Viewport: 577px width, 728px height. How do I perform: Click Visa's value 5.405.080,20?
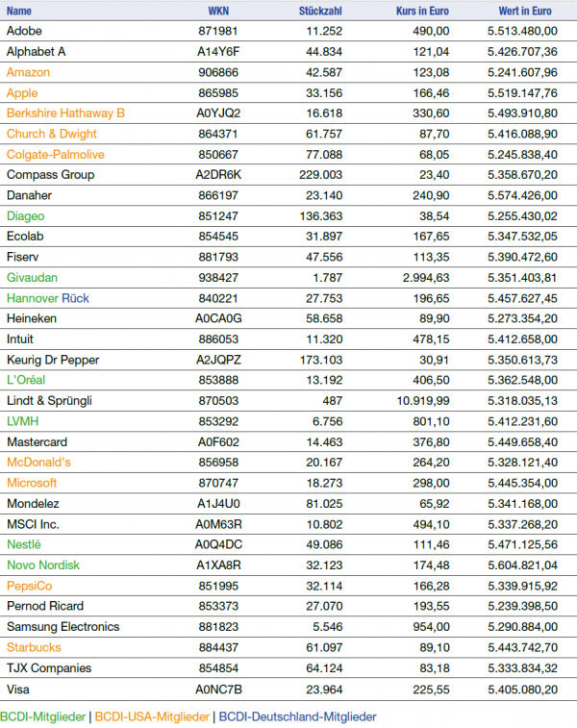(x=522, y=689)
